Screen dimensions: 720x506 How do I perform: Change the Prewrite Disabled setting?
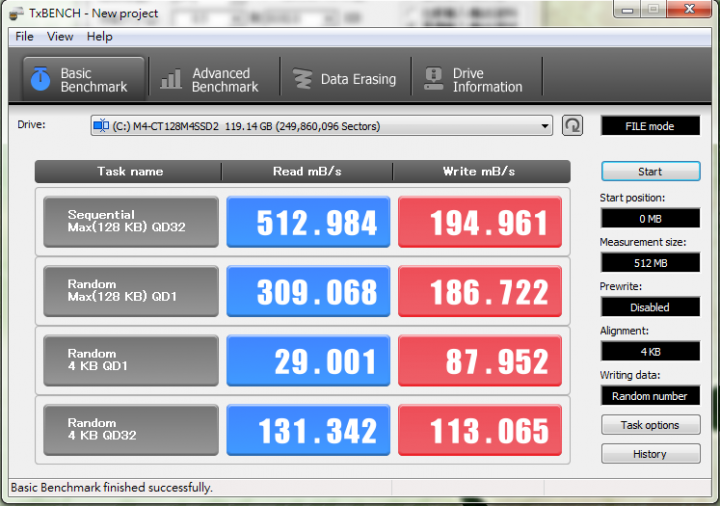pos(650,307)
